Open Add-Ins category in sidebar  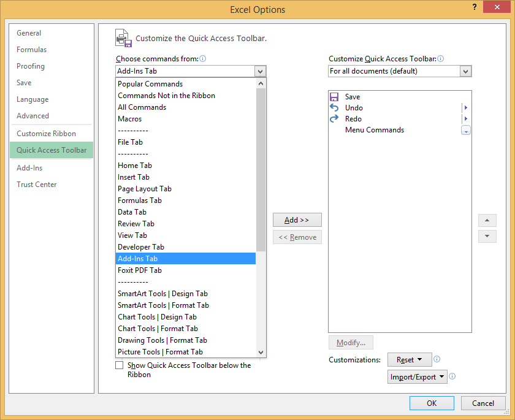tap(51, 168)
